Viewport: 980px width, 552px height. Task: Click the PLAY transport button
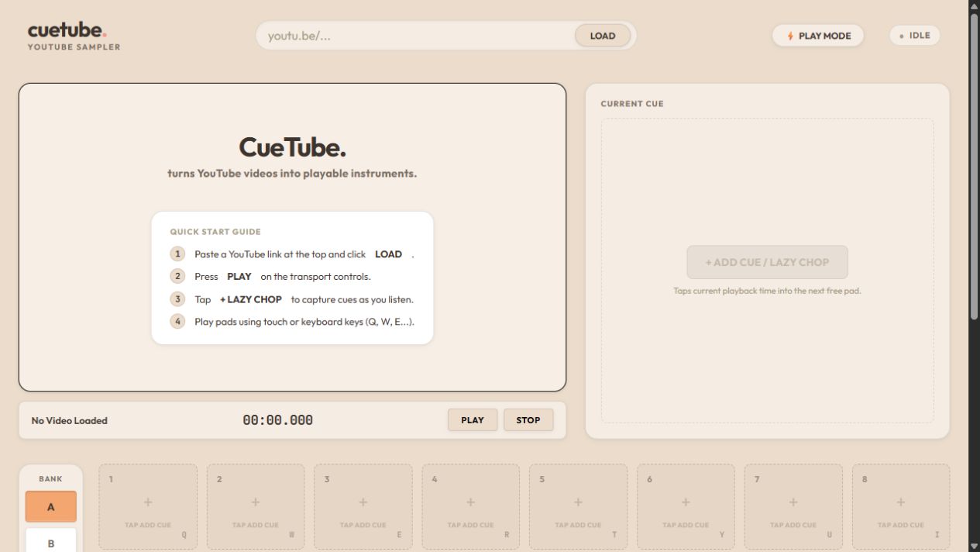pyautogui.click(x=473, y=420)
